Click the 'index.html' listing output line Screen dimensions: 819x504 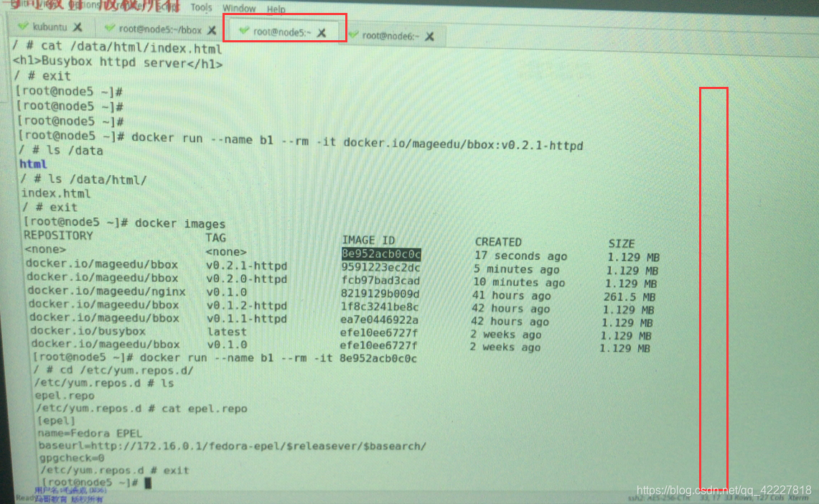point(56,193)
